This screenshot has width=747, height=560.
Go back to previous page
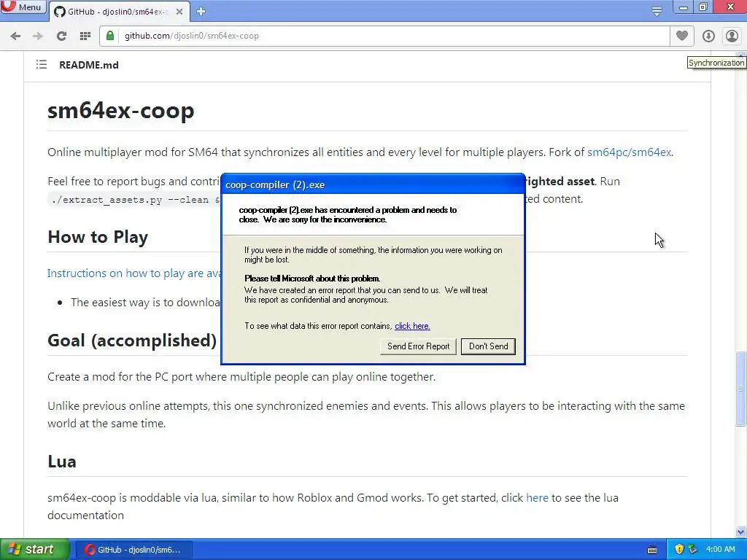(15, 36)
